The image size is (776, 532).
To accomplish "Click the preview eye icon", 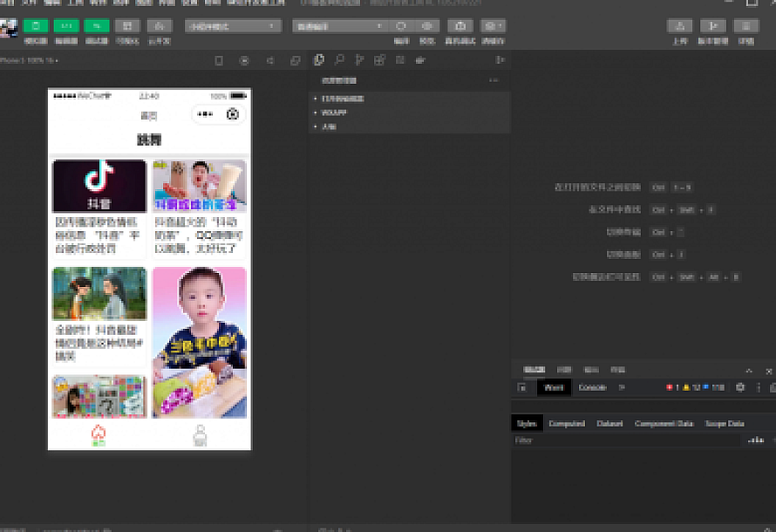I will (x=426, y=26).
